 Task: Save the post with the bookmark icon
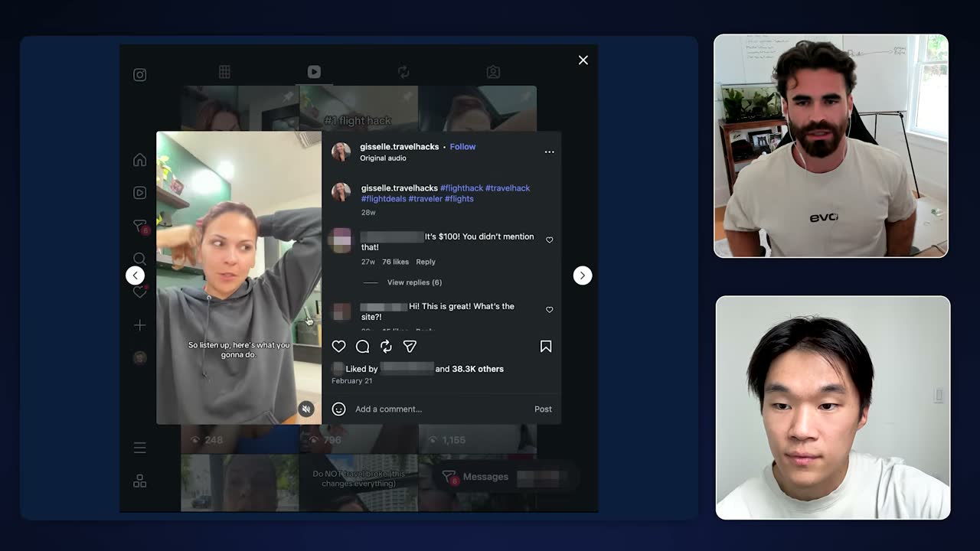[x=546, y=347]
